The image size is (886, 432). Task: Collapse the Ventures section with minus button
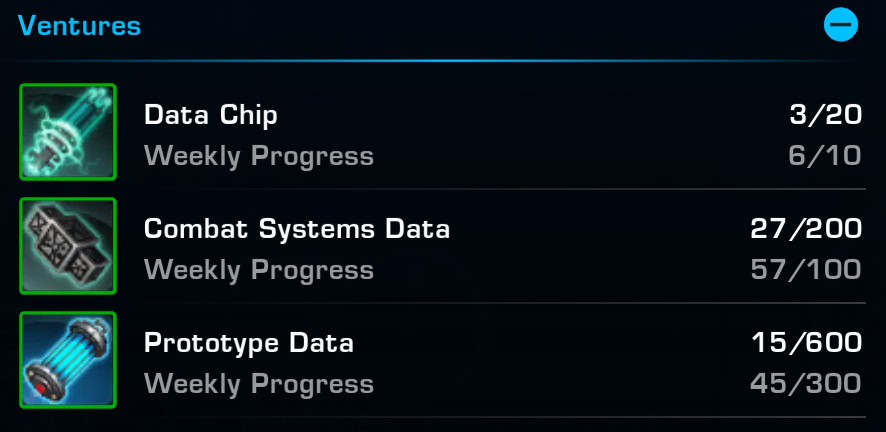coord(840,25)
